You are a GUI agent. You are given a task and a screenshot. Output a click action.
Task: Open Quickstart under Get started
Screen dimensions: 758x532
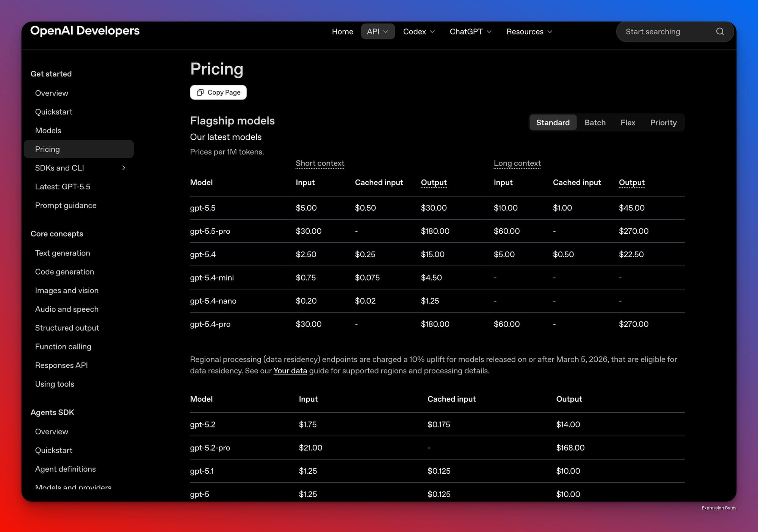coord(53,112)
